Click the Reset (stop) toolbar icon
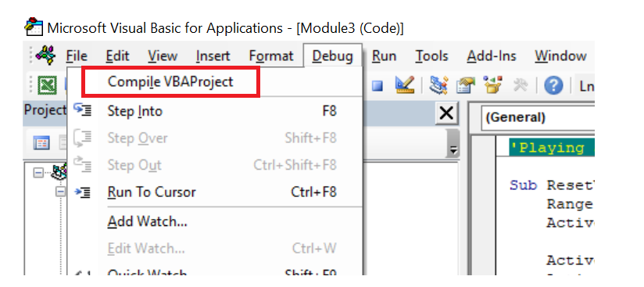Viewport: 644px width, 287px height. [x=377, y=85]
